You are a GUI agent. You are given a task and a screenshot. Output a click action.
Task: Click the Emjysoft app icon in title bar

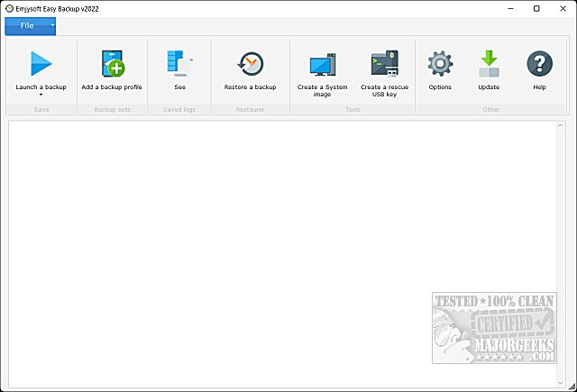tap(9, 8)
